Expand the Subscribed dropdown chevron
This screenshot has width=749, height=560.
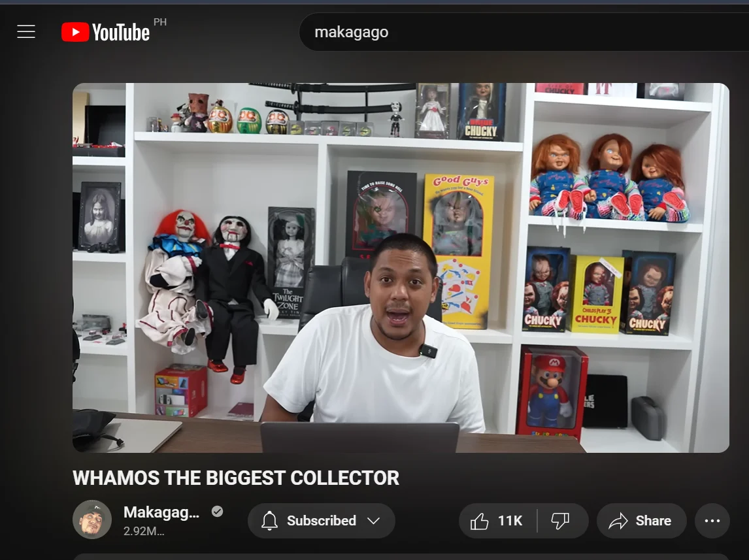click(374, 520)
